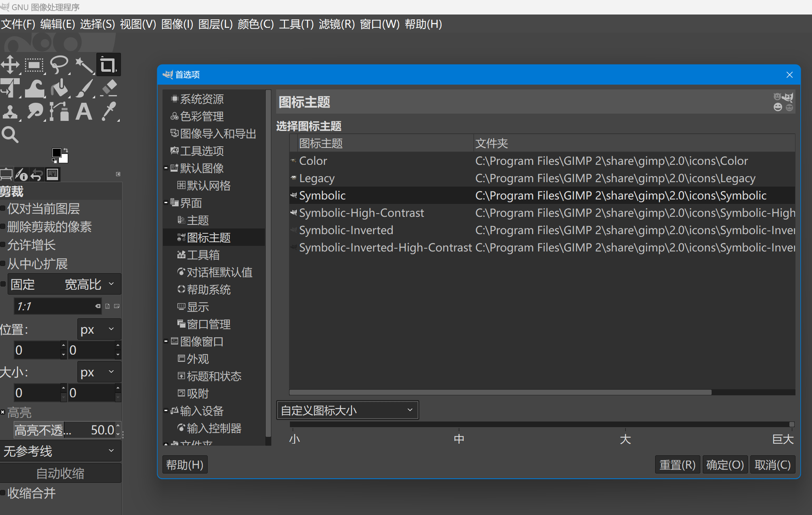Open the 大小 px unit dropdown
This screenshot has width=812, height=515.
(x=99, y=372)
